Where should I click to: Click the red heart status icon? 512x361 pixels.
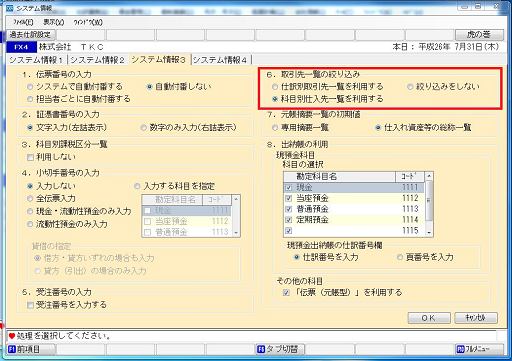[x=12, y=336]
